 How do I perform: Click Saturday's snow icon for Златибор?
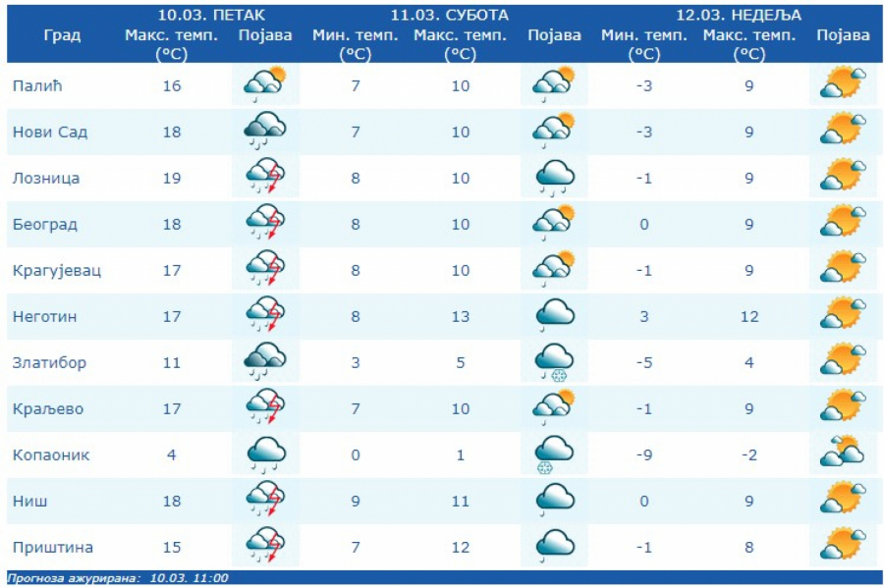(x=554, y=362)
